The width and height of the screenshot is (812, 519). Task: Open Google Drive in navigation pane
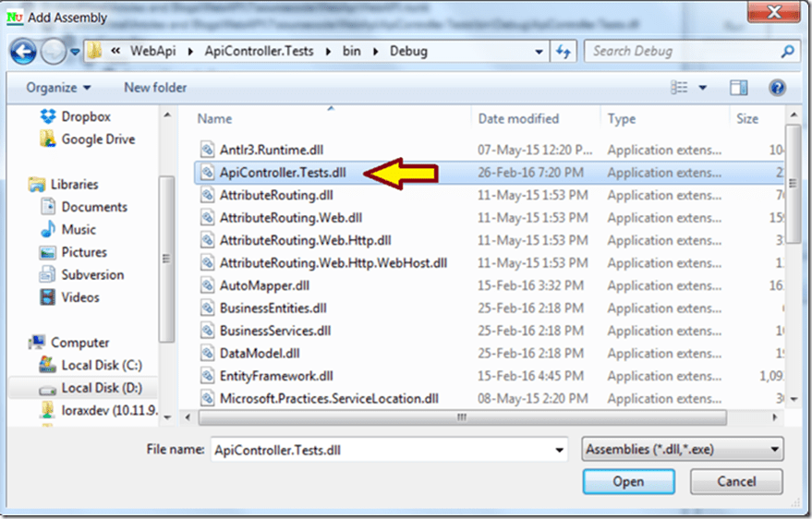tap(97, 139)
